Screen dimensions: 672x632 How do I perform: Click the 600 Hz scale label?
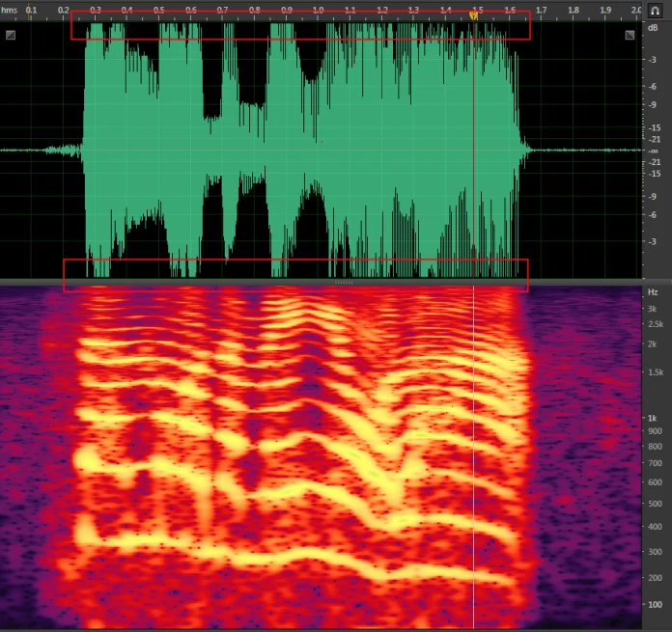[x=655, y=482]
